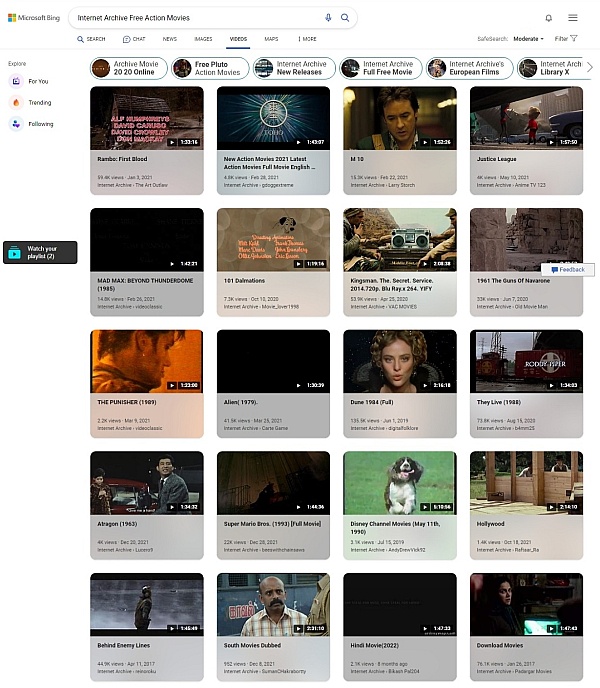Viewport: 600px width, 688px height.
Task: Click play icon on Download Movies thumbnail
Action: (551, 628)
